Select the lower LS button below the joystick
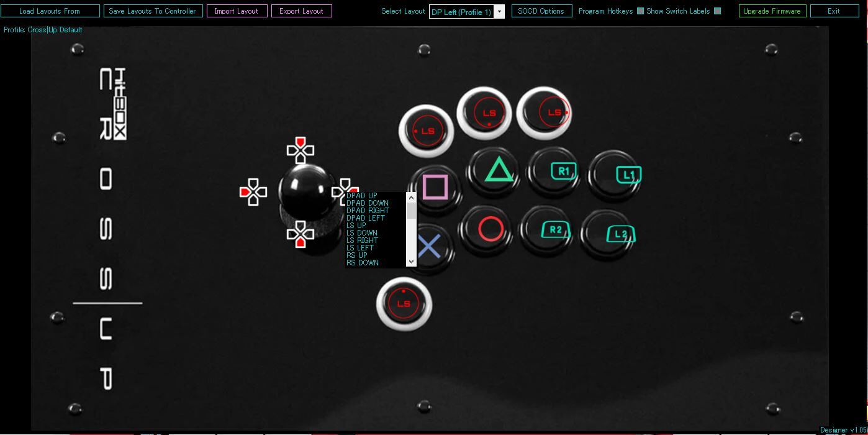 coord(404,304)
